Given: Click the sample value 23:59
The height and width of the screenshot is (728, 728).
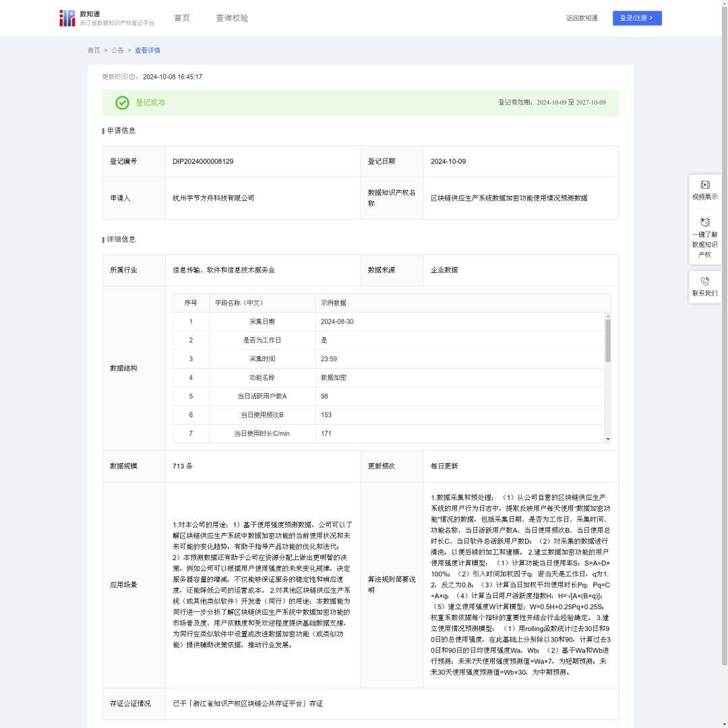Looking at the screenshot, I should tap(329, 359).
